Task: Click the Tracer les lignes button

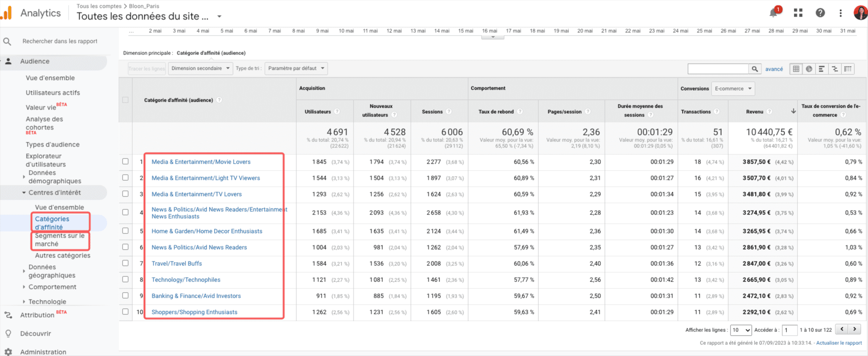Action: click(146, 68)
